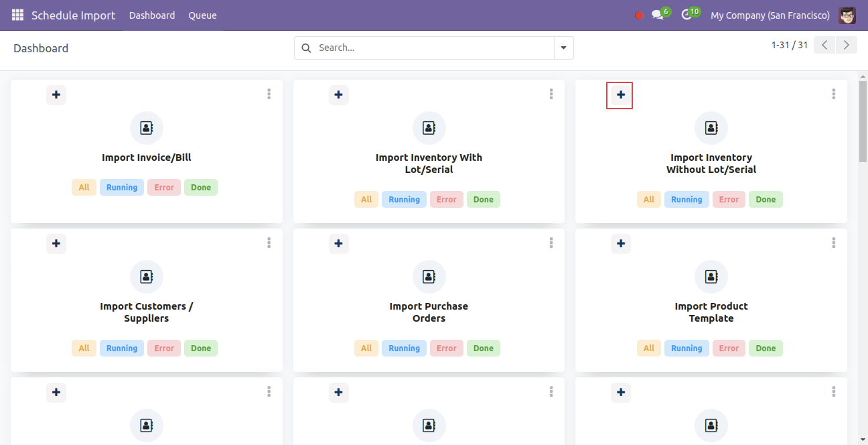Show Running for Import Purchase Orders
The height and width of the screenshot is (445, 868).
pyautogui.click(x=405, y=348)
